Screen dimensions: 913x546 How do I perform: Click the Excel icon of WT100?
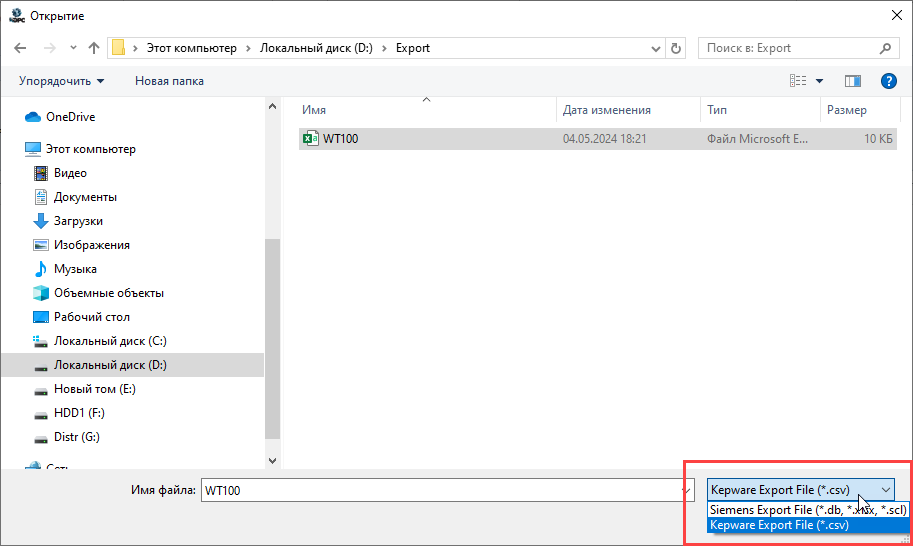[x=310, y=139]
